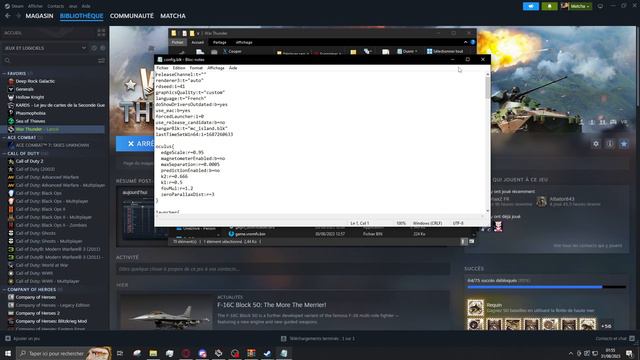Switch Steam to Big Picture mode icon
Image resolution: width=640 pixels, height=360 pixels.
[600, 6]
